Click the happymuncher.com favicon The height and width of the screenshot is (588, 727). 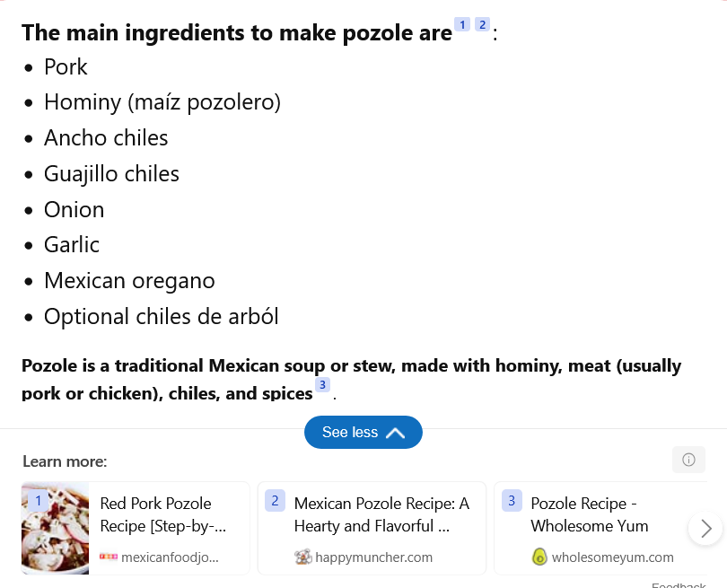[302, 557]
